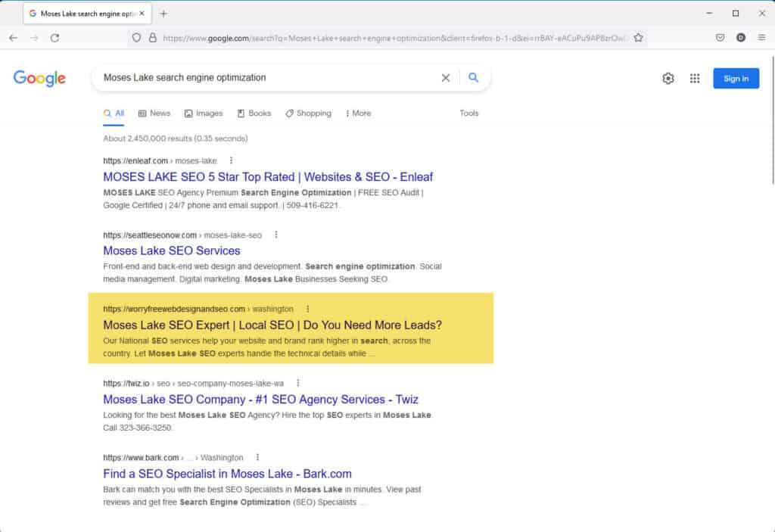The width and height of the screenshot is (775, 532).
Task: Open Google apps grid
Action: point(695,78)
